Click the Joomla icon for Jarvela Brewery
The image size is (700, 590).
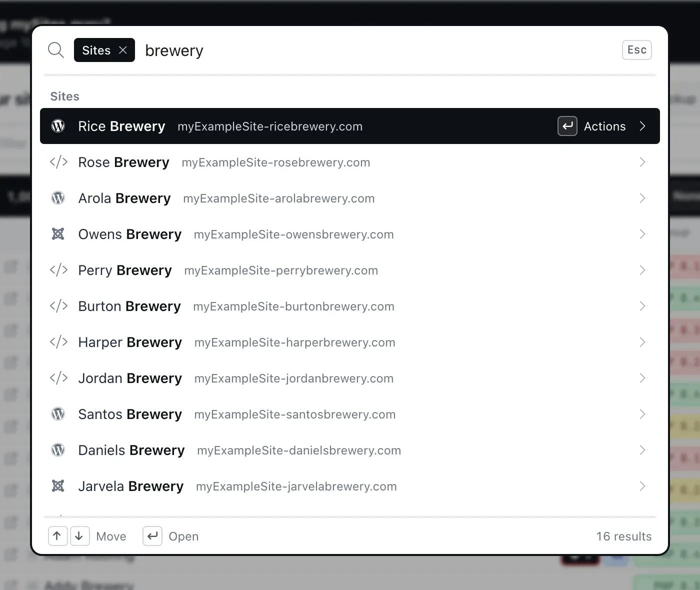coord(58,486)
